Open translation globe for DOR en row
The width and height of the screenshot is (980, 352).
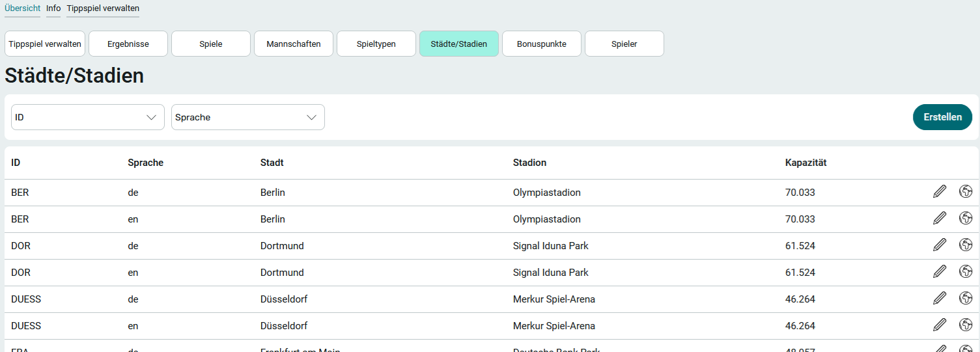[966, 271]
